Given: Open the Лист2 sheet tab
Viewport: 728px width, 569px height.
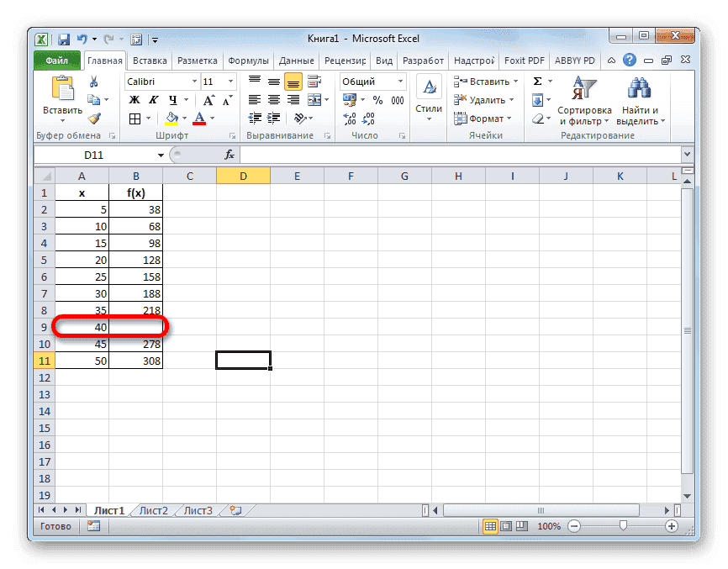Looking at the screenshot, I should tap(155, 509).
